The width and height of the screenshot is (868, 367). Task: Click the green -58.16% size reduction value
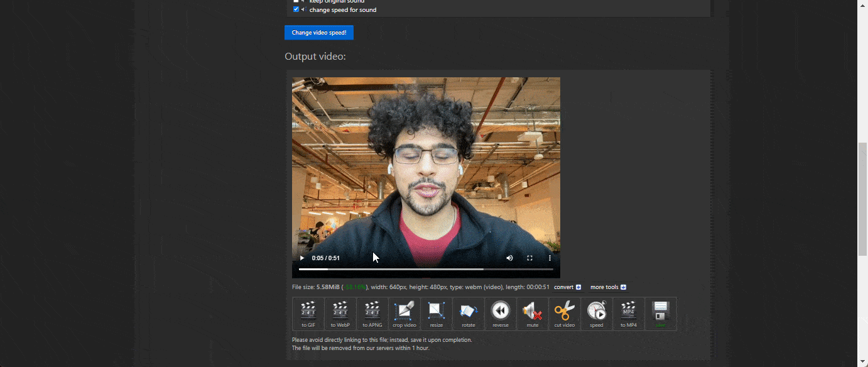click(x=355, y=287)
